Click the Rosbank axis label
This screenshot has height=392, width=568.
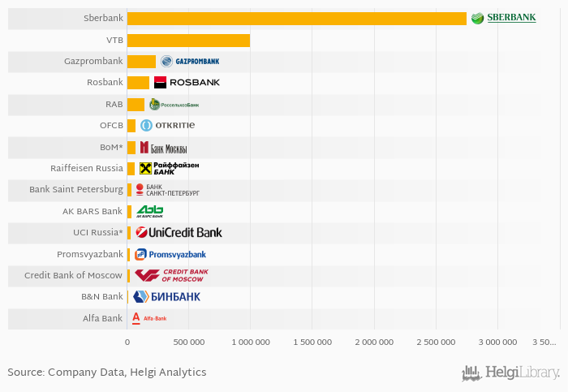click(105, 82)
